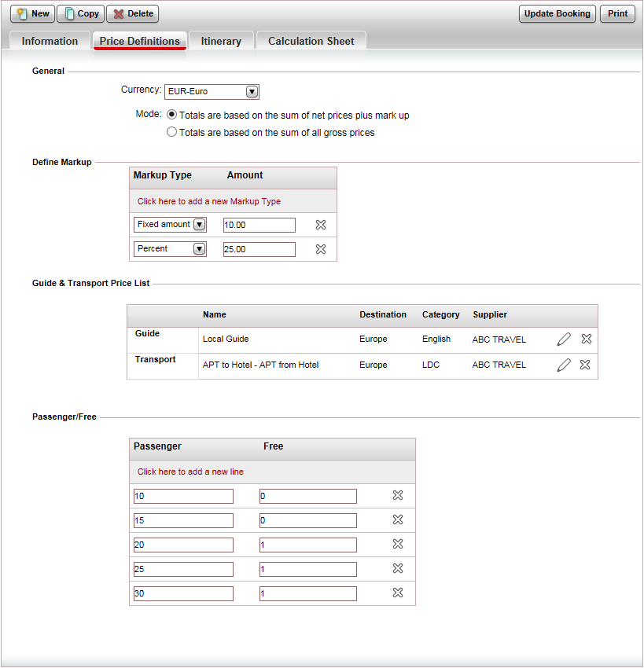Switch to the Information tab
This screenshot has height=668, width=644.
[x=50, y=41]
